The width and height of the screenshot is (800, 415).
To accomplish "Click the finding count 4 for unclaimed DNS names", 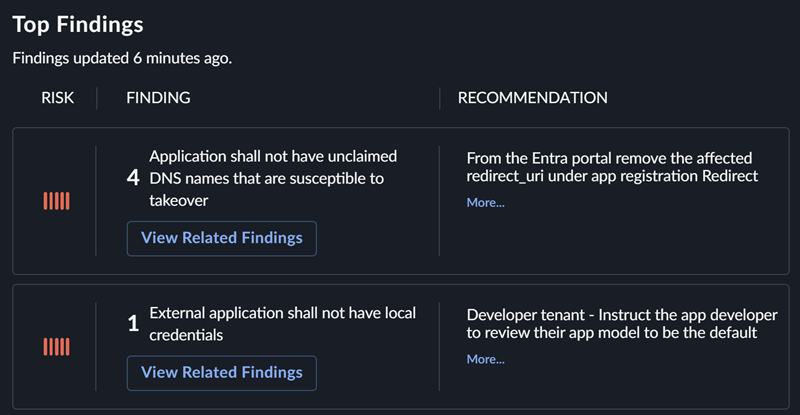I will click(133, 178).
